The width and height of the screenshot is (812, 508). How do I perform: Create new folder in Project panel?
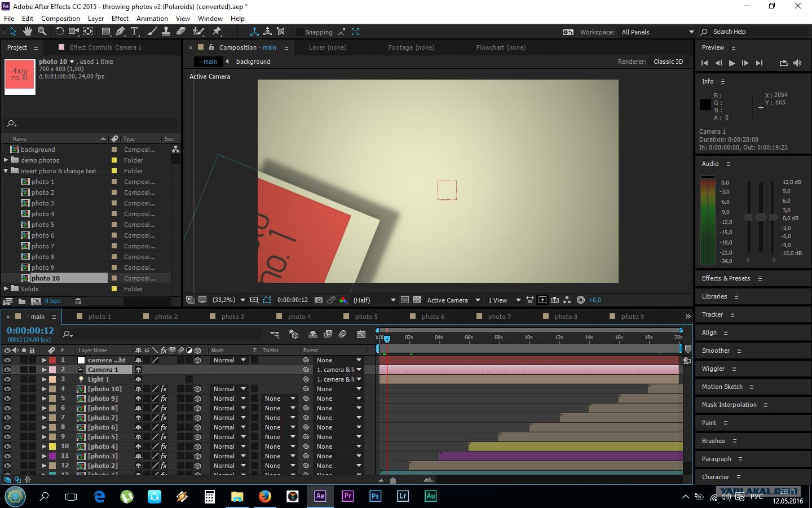point(21,301)
